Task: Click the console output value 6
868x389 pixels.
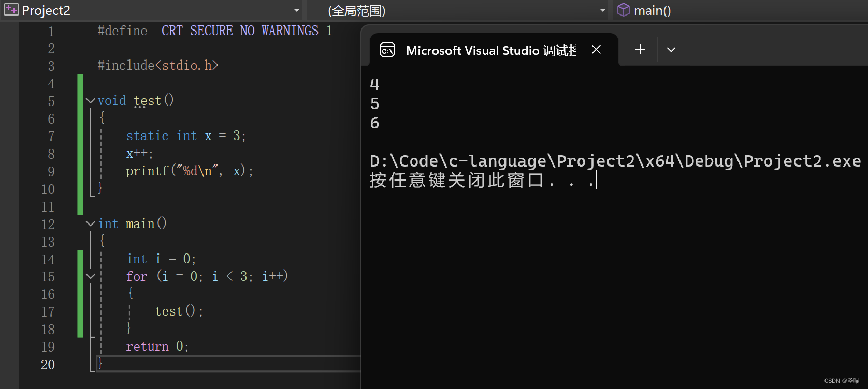Action: coord(375,123)
